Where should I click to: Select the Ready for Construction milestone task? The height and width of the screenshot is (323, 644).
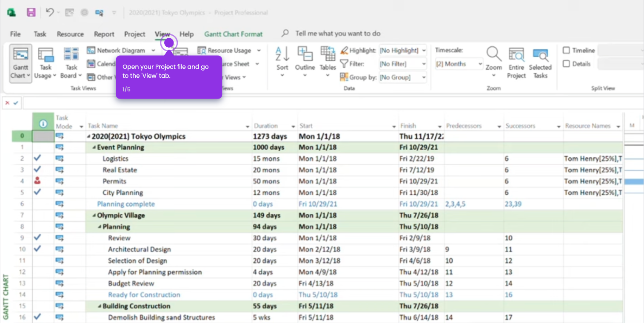tap(144, 295)
